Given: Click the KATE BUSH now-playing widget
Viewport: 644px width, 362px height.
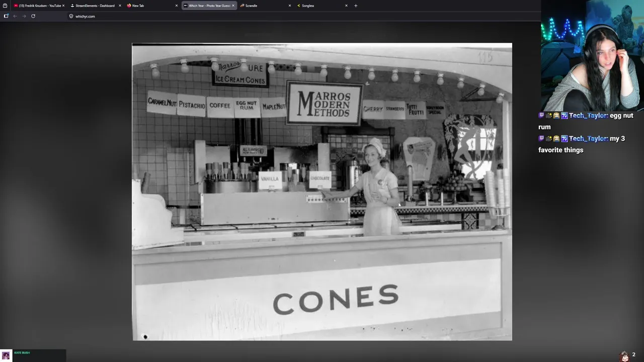Looking at the screenshot, I should click(33, 355).
